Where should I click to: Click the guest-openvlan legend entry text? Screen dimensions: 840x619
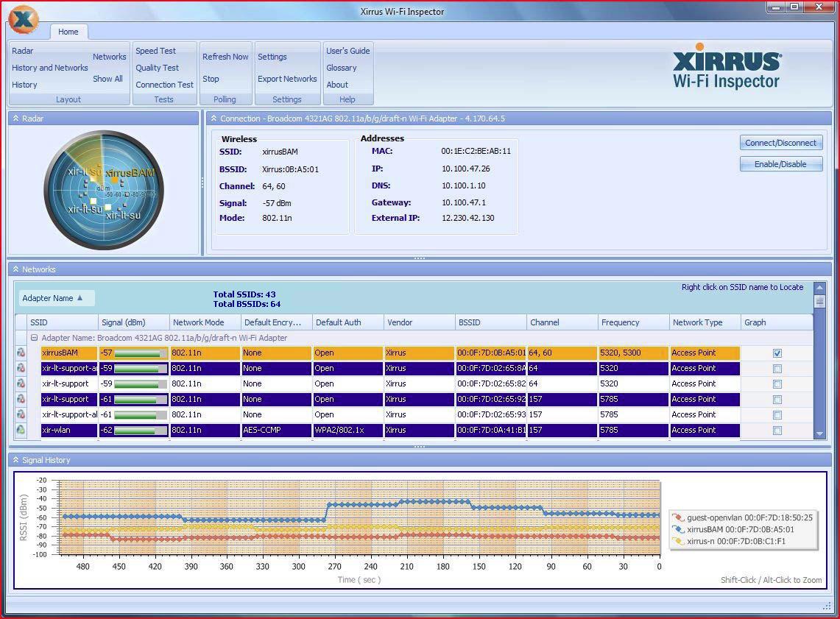point(750,518)
